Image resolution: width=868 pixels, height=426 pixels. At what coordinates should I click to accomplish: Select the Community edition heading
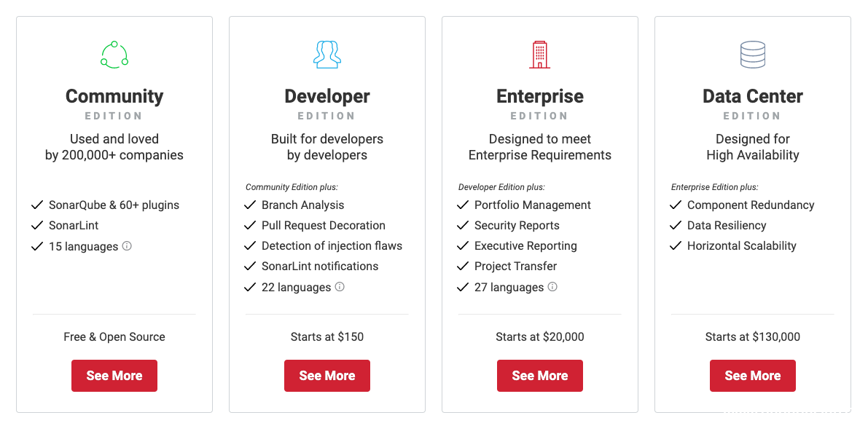pos(114,96)
